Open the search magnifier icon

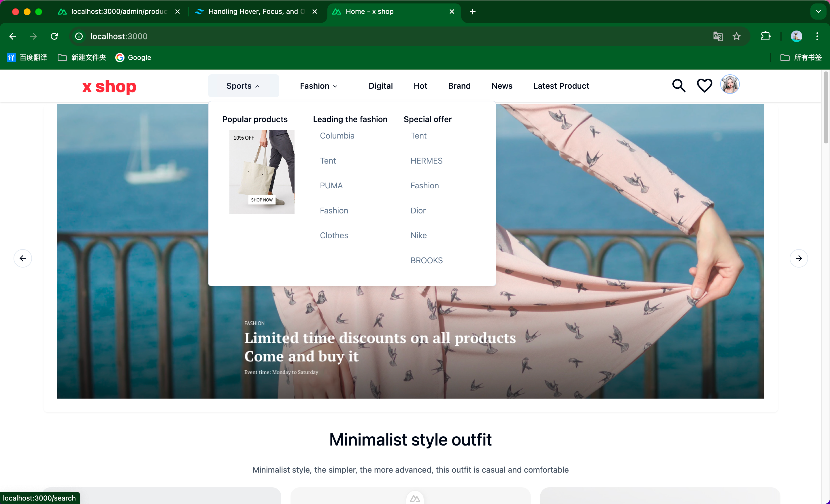point(679,86)
